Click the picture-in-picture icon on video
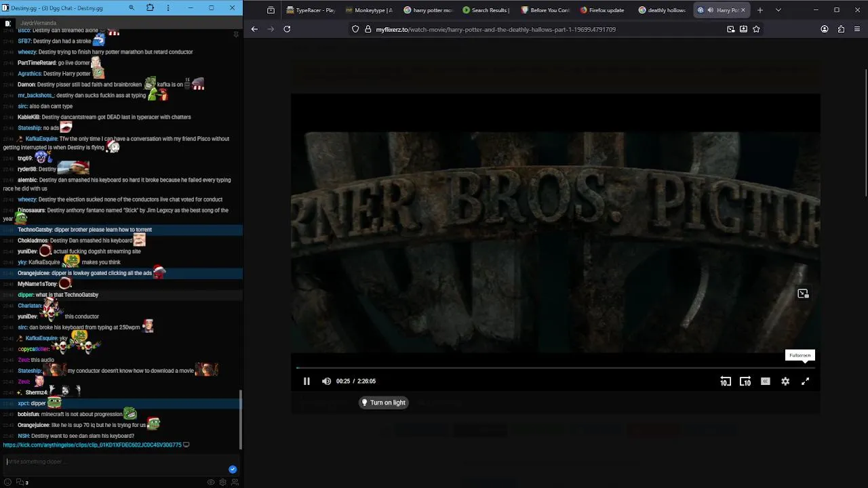 click(803, 293)
